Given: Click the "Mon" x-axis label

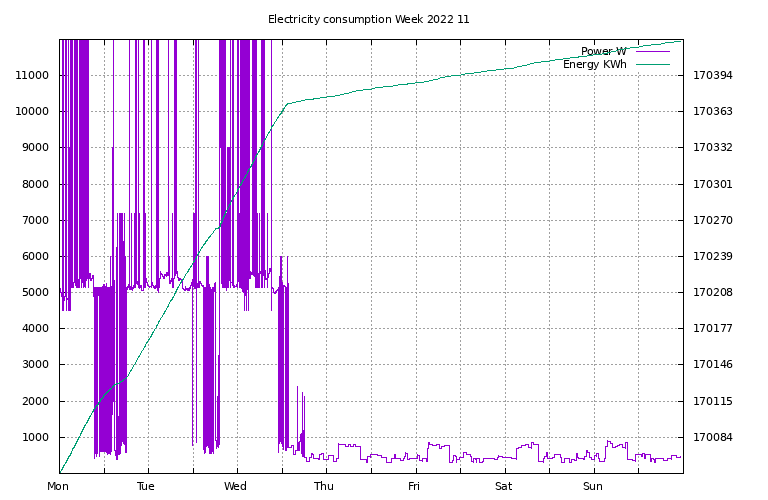Looking at the screenshot, I should tap(58, 486).
